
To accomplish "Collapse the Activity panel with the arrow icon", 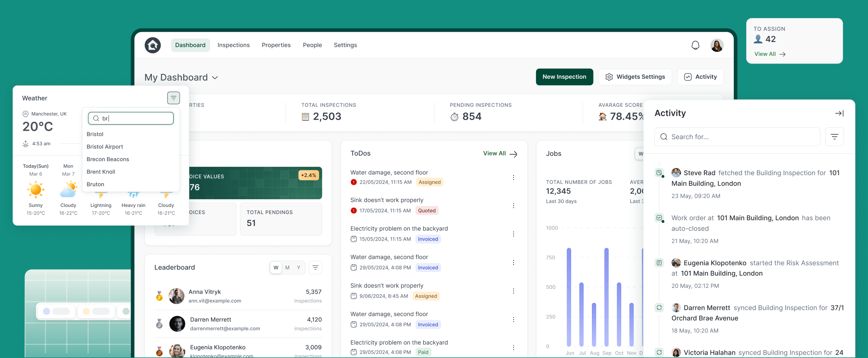I will [839, 113].
